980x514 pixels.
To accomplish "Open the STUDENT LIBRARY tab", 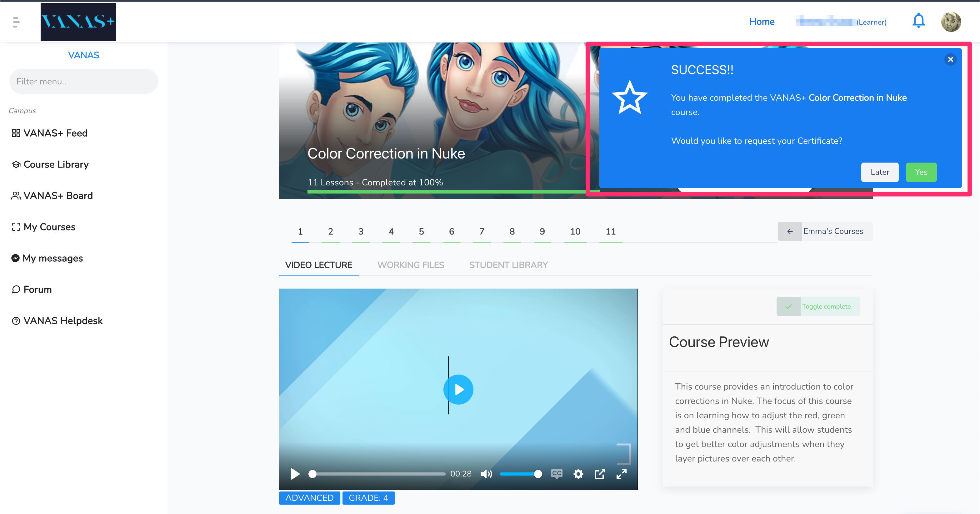I will [x=508, y=265].
